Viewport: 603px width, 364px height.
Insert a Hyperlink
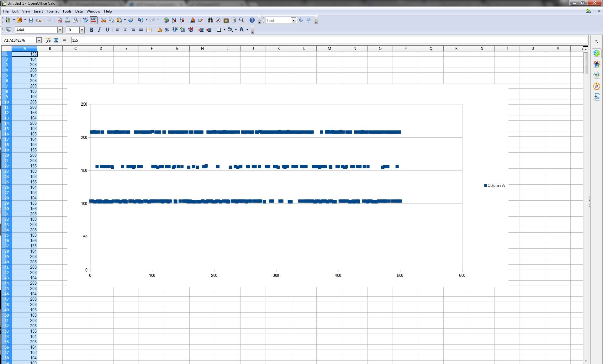[166, 20]
